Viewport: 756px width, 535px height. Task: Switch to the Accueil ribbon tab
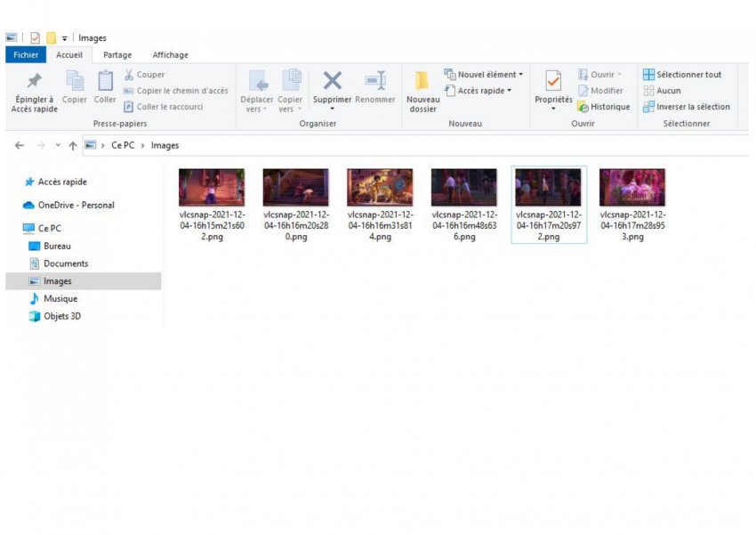point(69,55)
